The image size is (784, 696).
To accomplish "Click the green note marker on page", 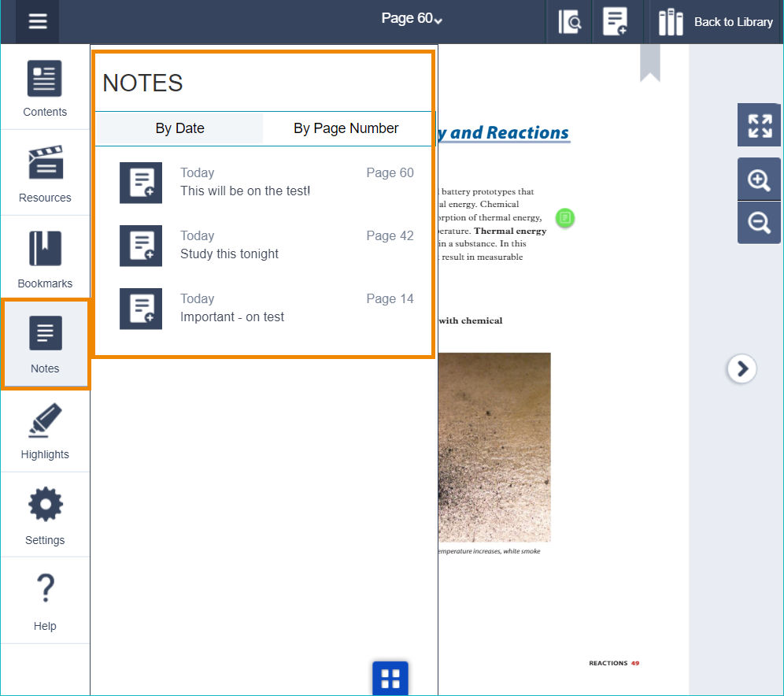I will 565,218.
